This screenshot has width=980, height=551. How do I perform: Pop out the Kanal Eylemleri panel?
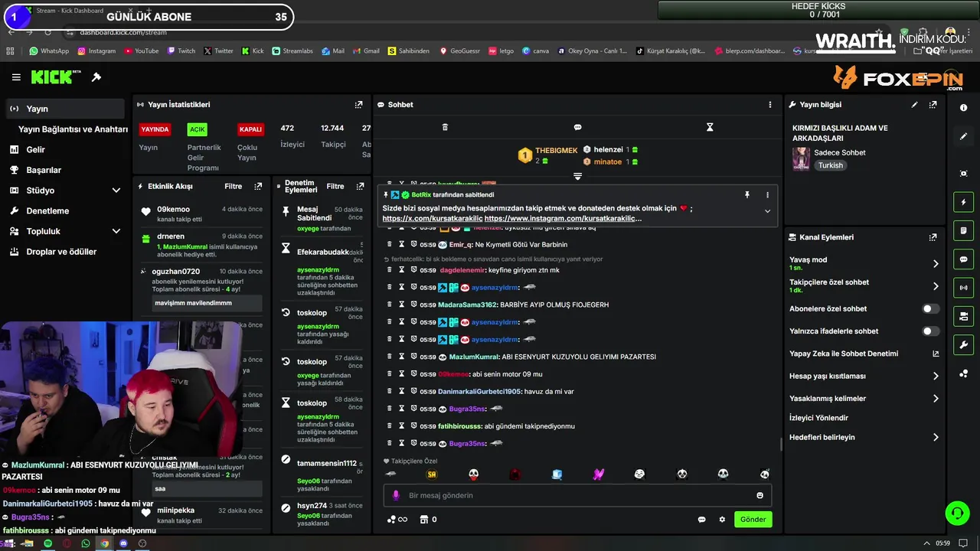[x=933, y=237]
